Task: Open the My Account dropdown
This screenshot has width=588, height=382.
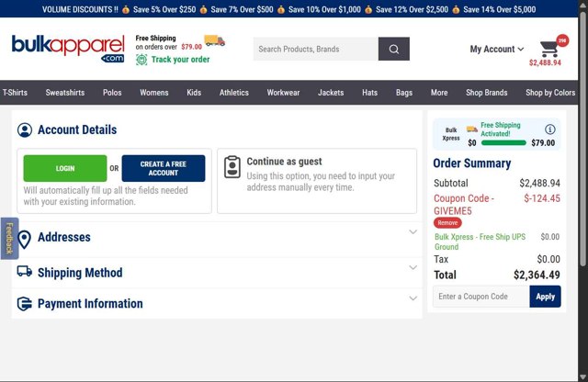Action: [496, 49]
